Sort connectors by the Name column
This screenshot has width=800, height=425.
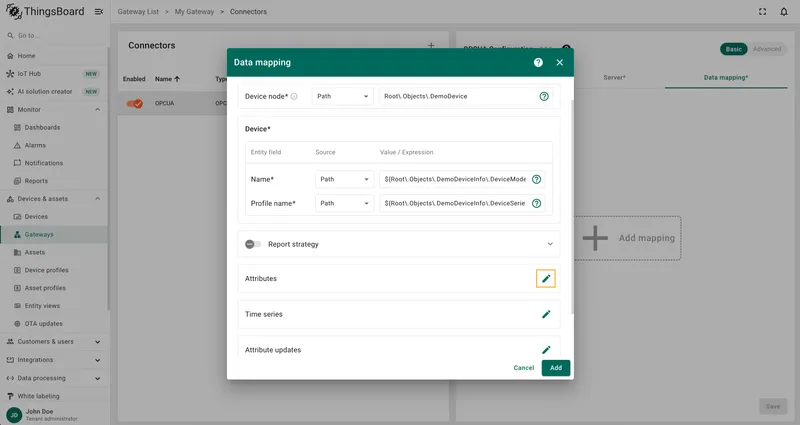(167, 79)
